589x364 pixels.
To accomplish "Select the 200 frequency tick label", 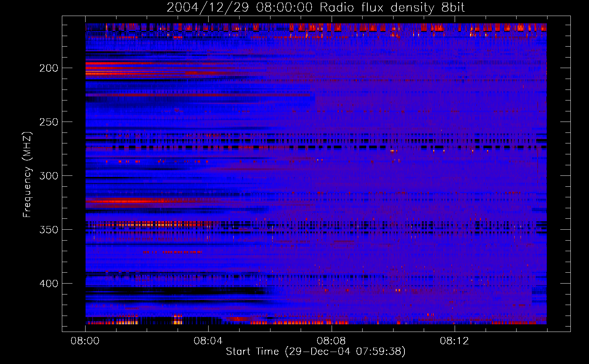I will (x=49, y=68).
